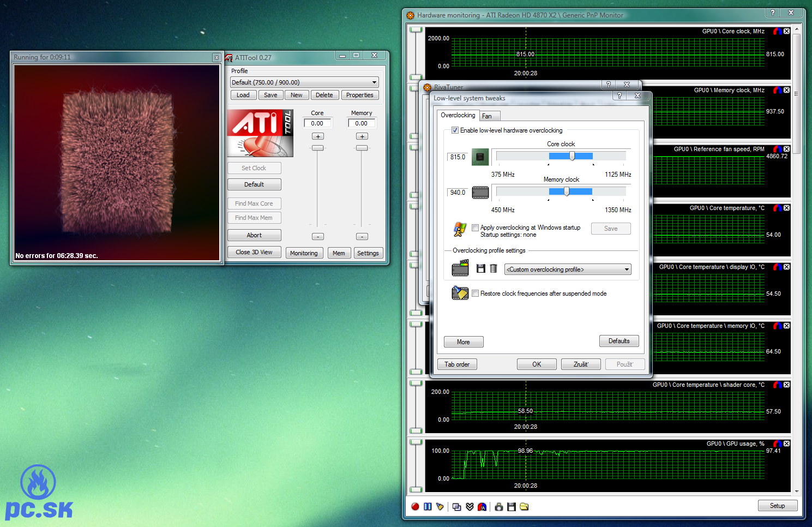Reset clocks with the Defaults button

[x=619, y=341]
